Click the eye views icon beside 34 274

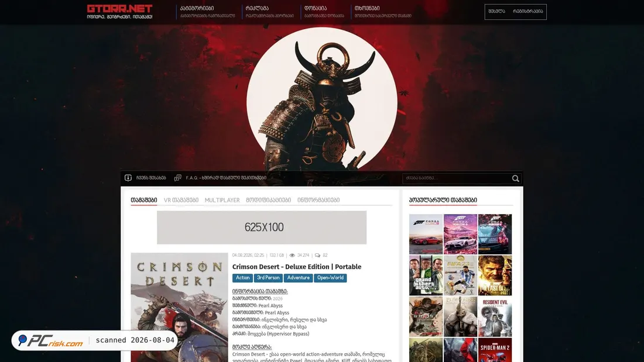click(x=292, y=256)
